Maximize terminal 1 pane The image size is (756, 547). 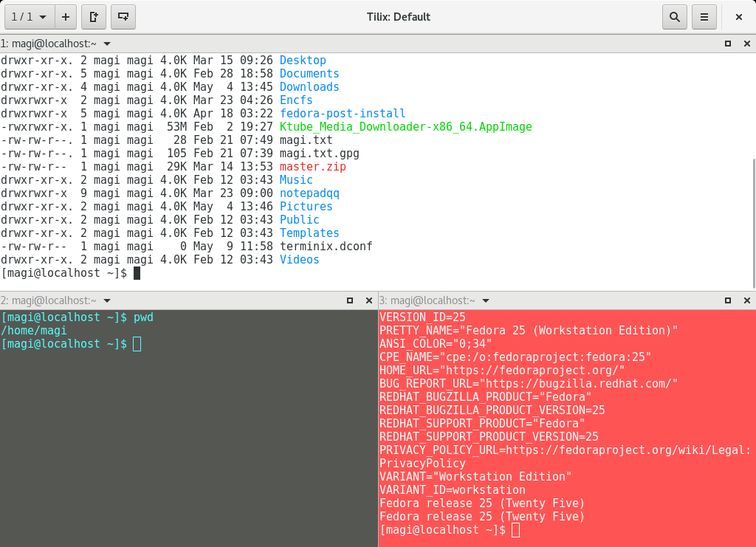728,44
